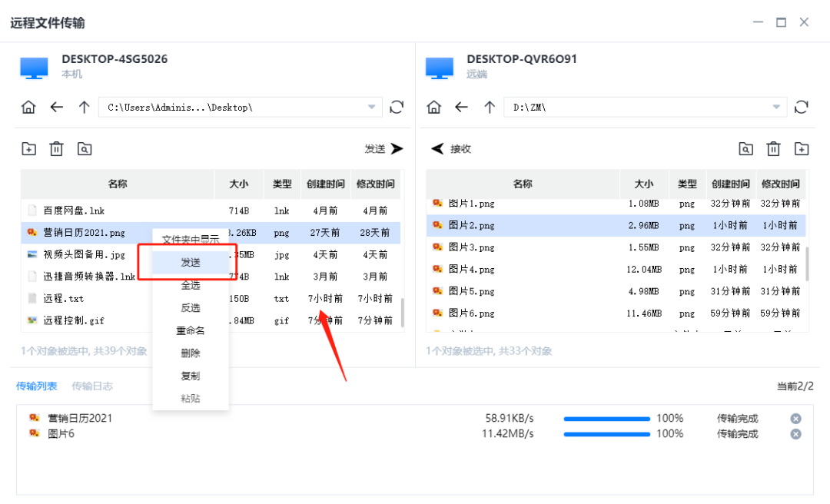This screenshot has width=830, height=504.
Task: Sort remote files by 类型 column
Action: click(687, 184)
